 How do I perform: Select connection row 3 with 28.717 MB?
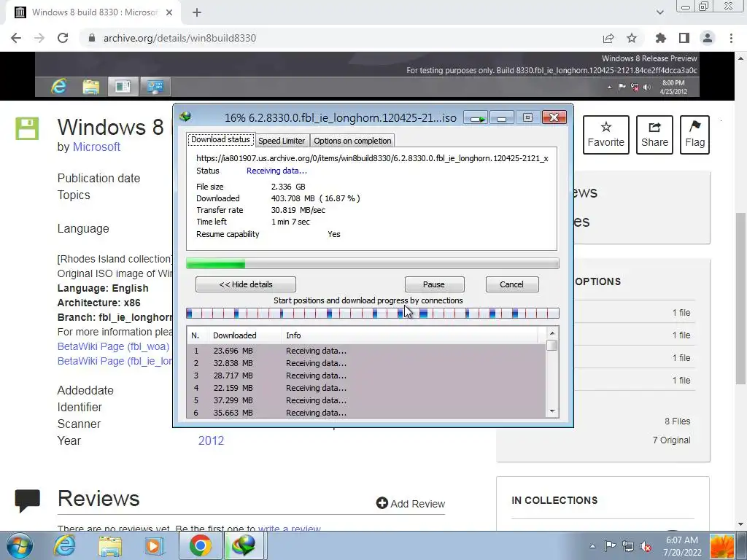pos(366,376)
